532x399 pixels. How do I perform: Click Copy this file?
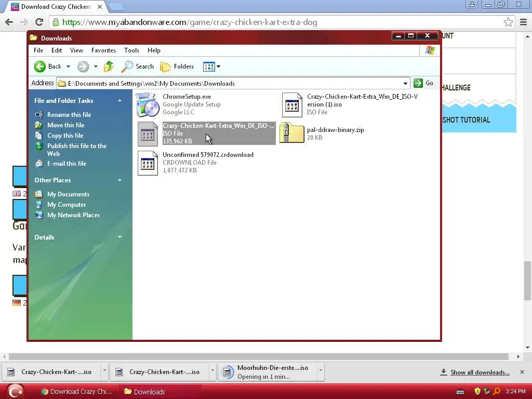point(65,136)
